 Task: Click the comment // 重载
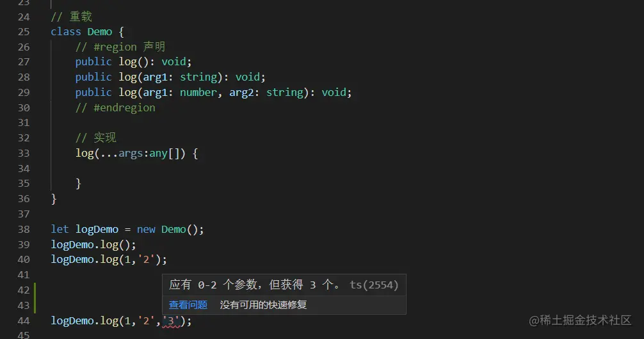pos(72,17)
